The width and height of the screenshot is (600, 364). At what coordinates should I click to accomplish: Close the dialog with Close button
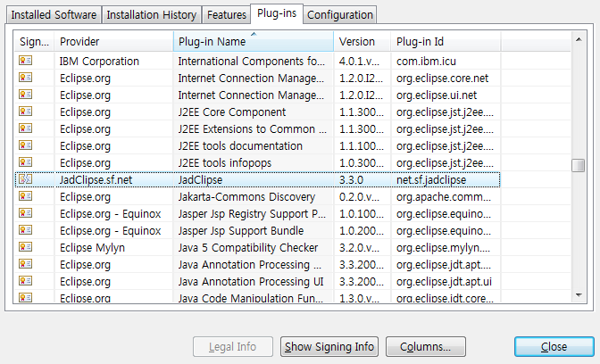pos(554,347)
